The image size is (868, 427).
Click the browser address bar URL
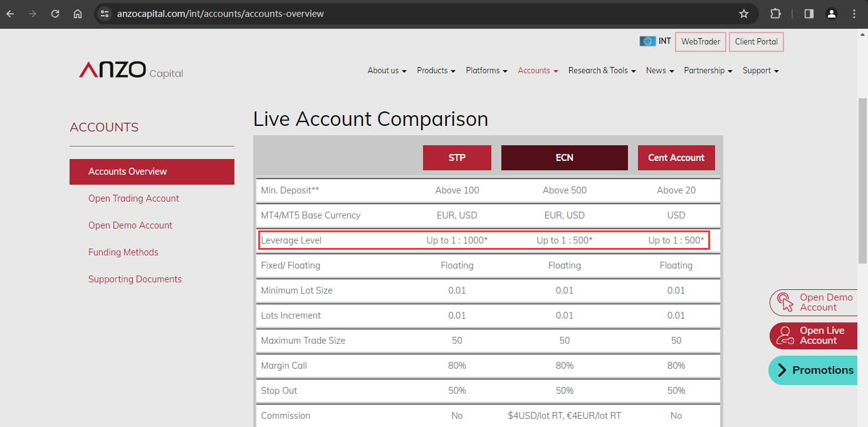point(221,13)
